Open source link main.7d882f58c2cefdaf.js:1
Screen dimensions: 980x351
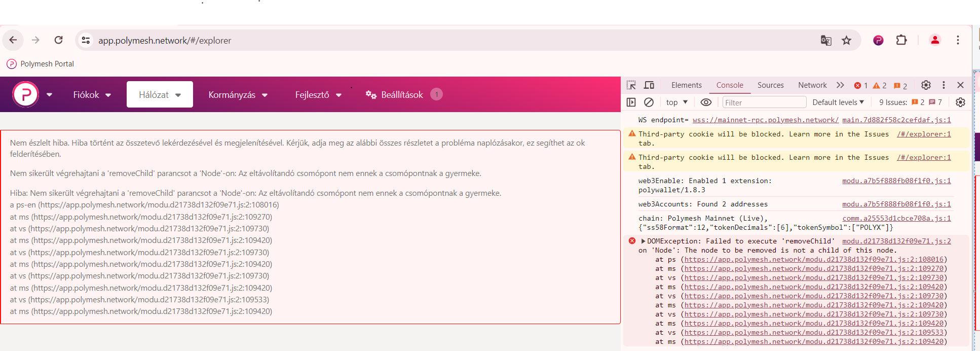(896, 120)
